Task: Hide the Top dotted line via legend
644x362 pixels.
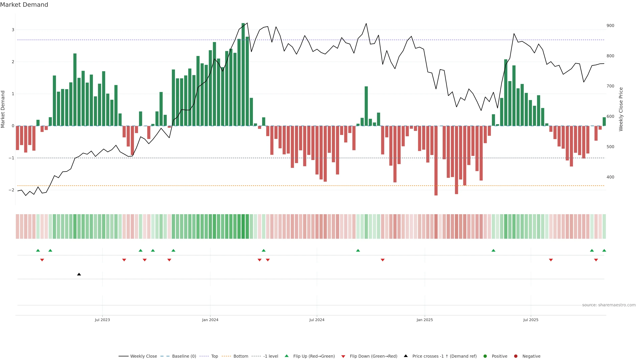Action: click(x=214, y=356)
